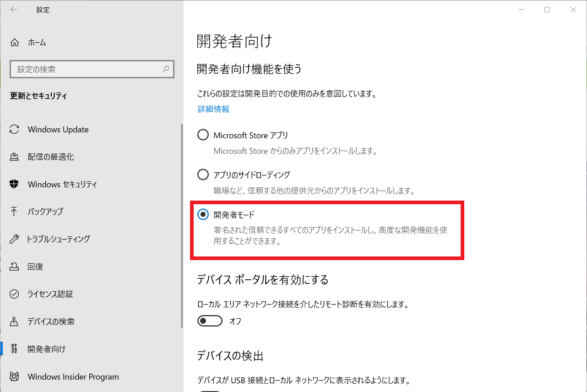Select the Windows Update icon in the sidebar

pyautogui.click(x=15, y=130)
